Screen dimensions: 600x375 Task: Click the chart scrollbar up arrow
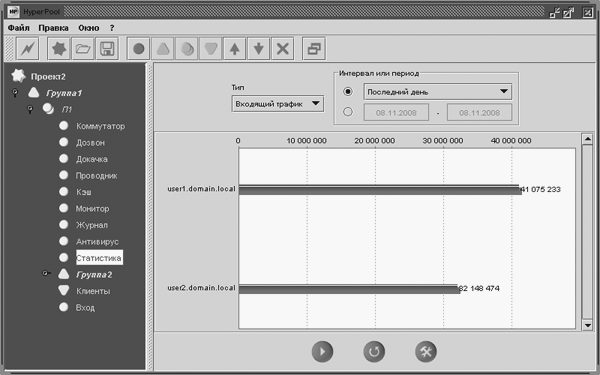tap(587, 139)
